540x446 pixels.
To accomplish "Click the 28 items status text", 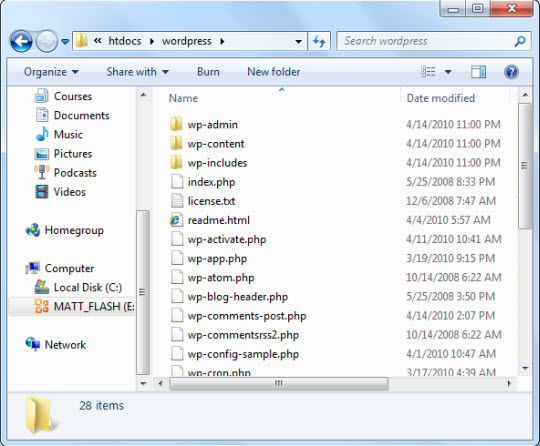I will 101,406.
